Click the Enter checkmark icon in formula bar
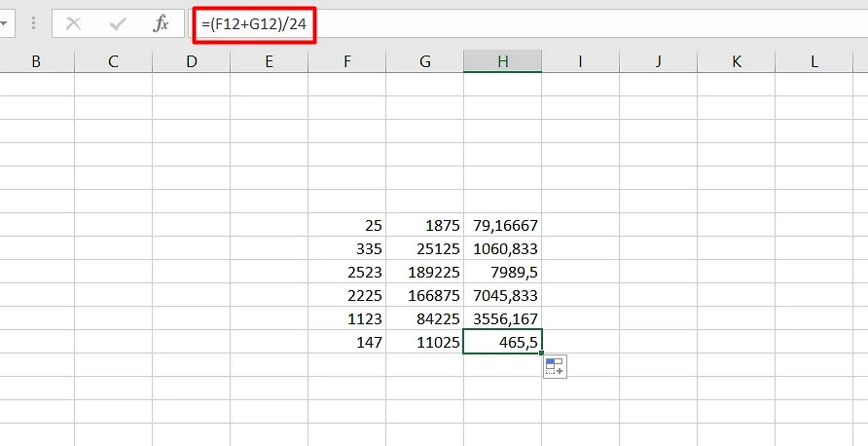 click(x=118, y=23)
